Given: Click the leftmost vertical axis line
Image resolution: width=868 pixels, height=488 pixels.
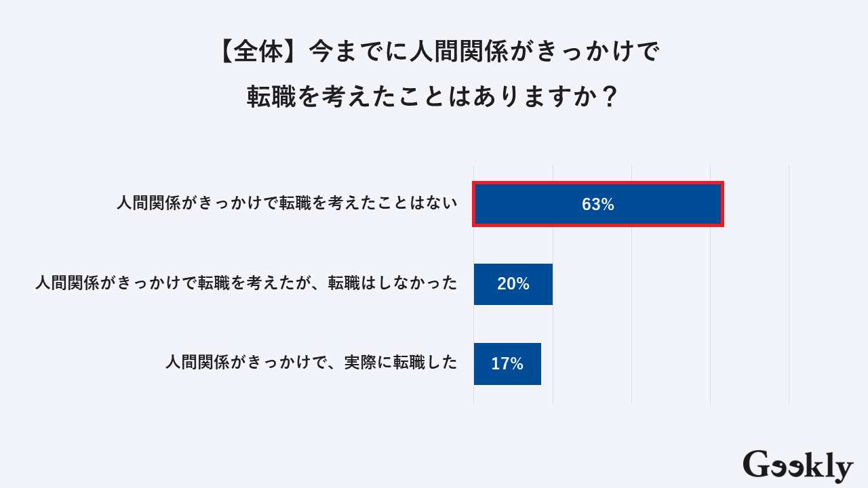Looking at the screenshot, I should 473,319.
